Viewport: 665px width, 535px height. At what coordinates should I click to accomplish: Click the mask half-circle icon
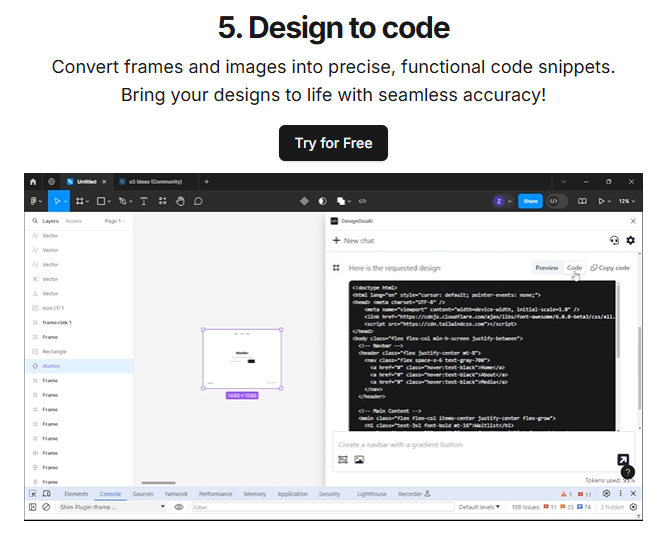(323, 201)
